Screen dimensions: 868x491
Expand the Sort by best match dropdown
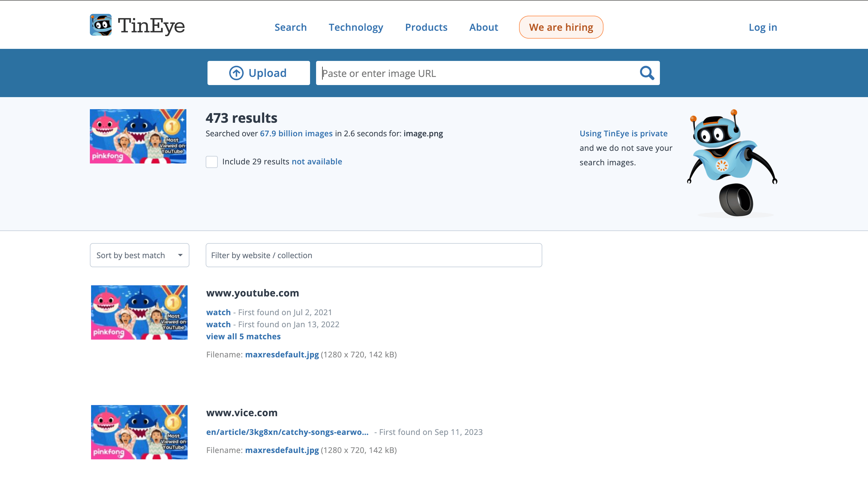139,255
